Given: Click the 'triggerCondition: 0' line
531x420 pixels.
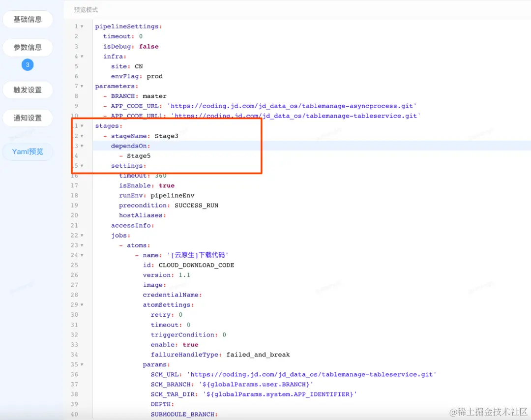Looking at the screenshot, I should click(x=188, y=334).
